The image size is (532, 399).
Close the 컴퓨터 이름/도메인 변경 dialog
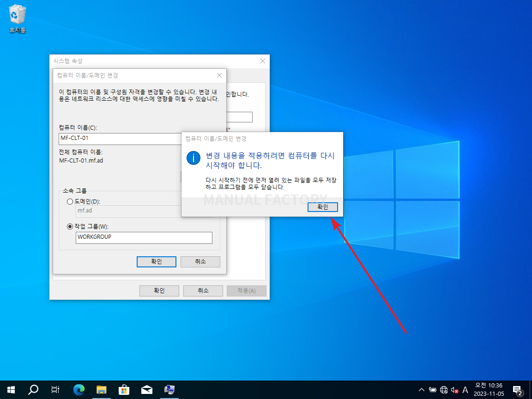click(219, 75)
